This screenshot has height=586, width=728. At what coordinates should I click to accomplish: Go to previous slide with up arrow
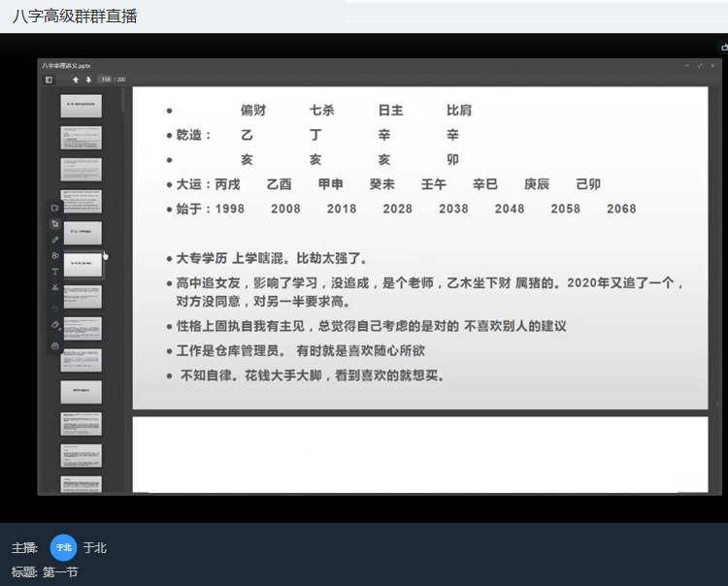[x=76, y=80]
